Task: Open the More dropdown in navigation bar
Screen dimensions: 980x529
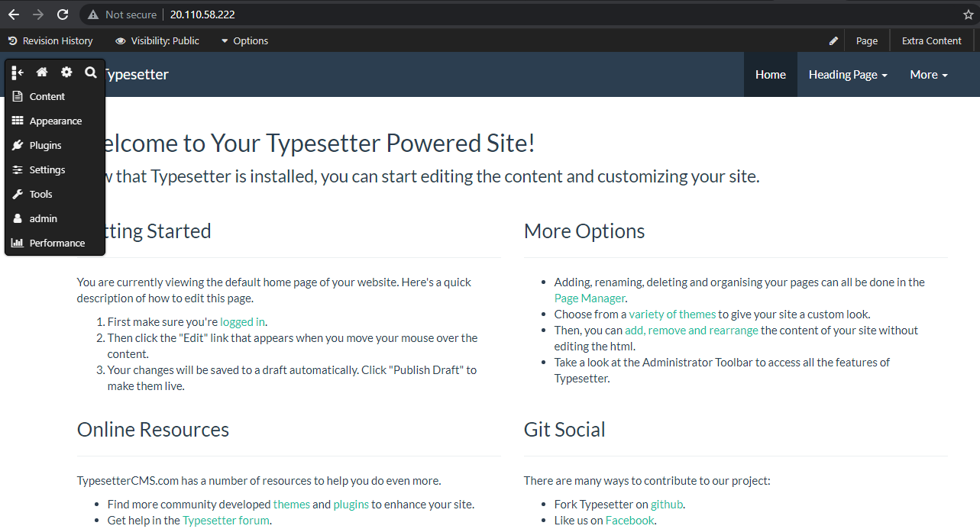Action: 928,75
